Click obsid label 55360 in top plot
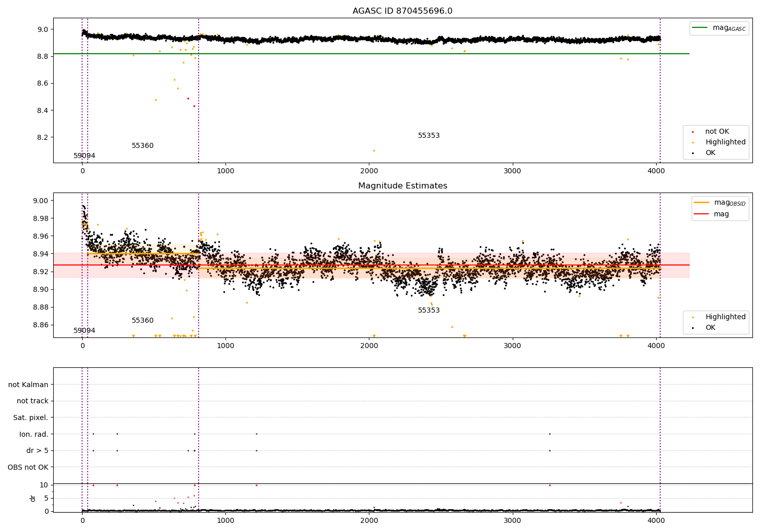 [x=142, y=146]
